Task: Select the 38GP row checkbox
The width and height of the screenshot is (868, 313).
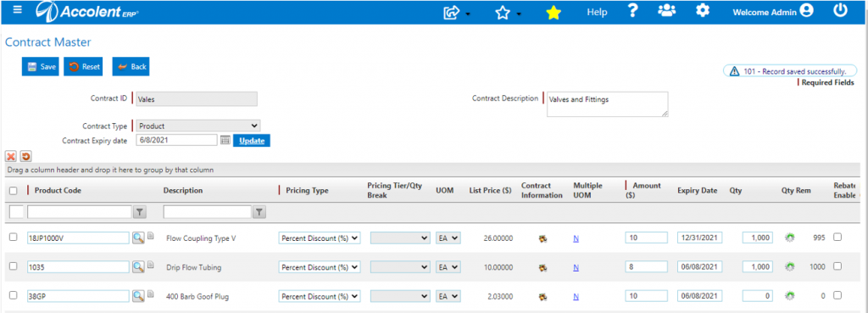Action: tap(14, 295)
